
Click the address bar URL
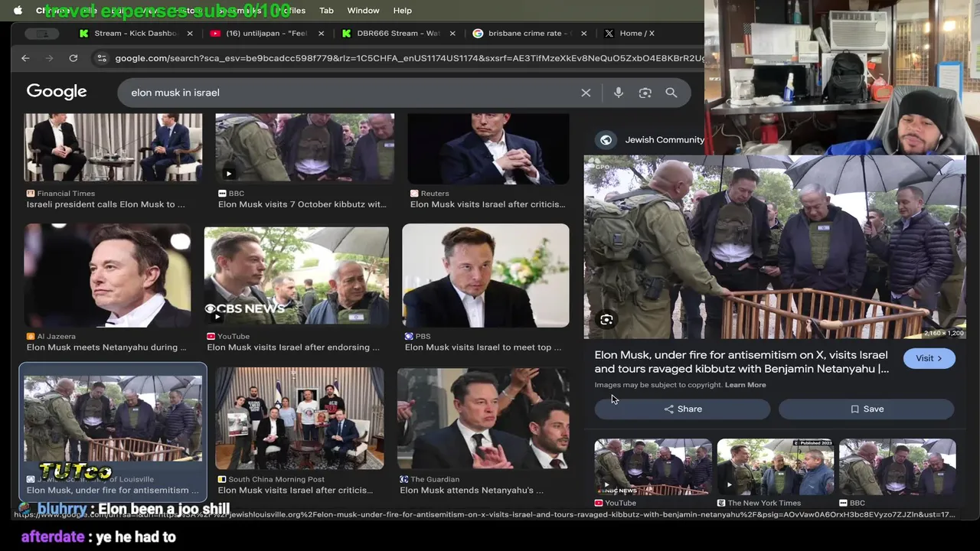click(410, 58)
